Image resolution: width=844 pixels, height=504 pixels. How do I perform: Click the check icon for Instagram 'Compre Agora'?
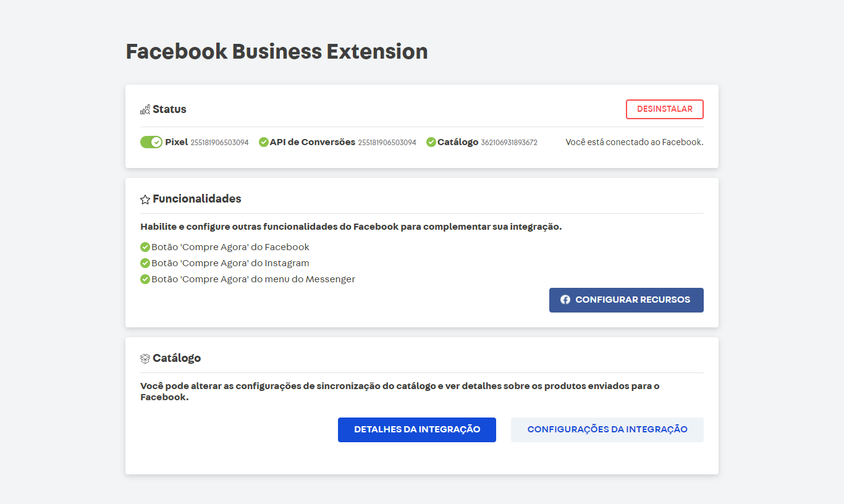click(x=145, y=263)
